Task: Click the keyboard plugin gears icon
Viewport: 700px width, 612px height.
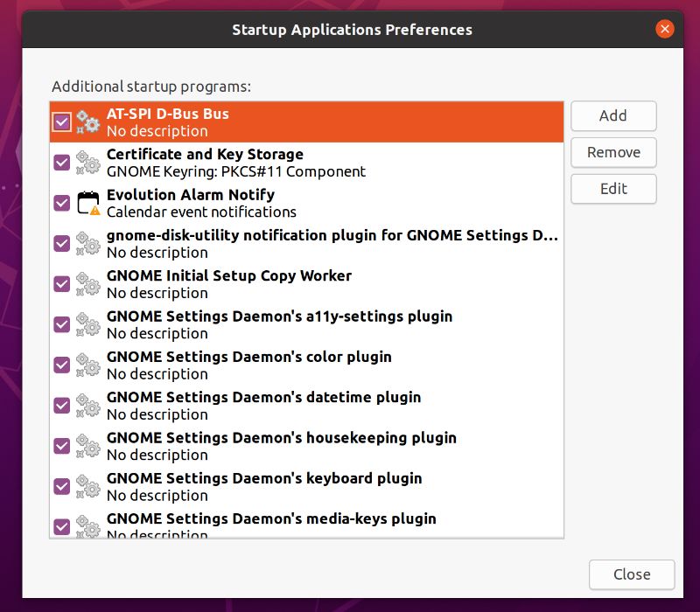Action: [x=88, y=487]
